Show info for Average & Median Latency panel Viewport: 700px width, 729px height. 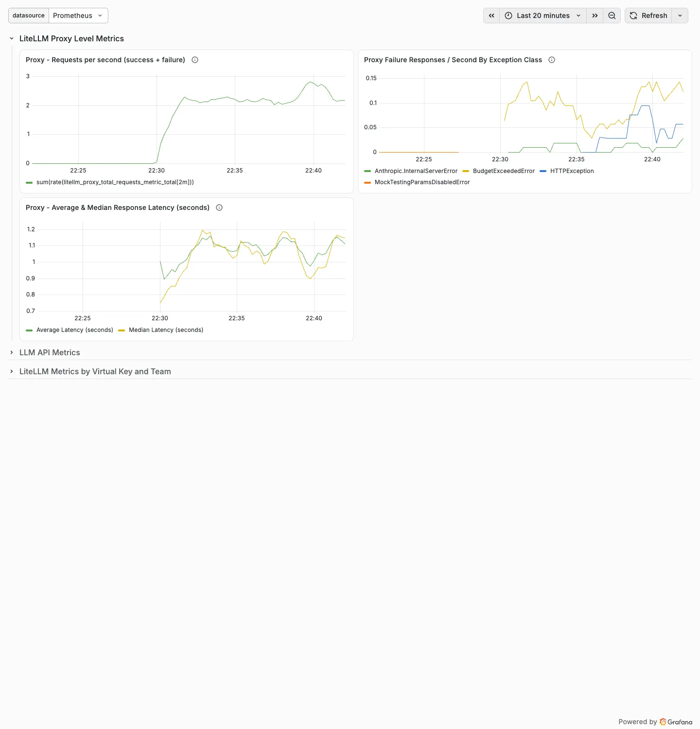click(219, 208)
